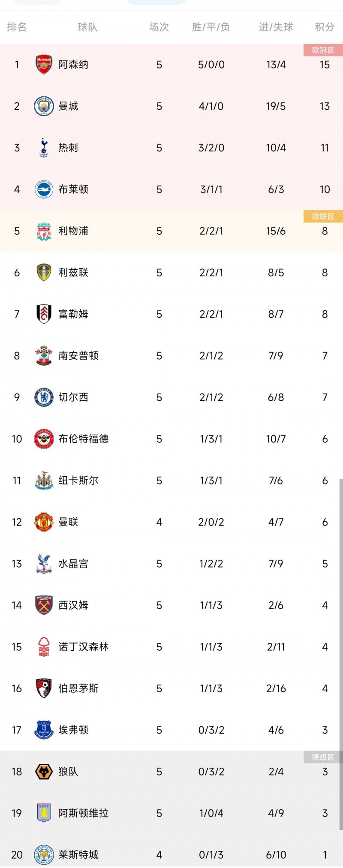Tap the Chelsea club badge
343x868 pixels.
click(44, 397)
